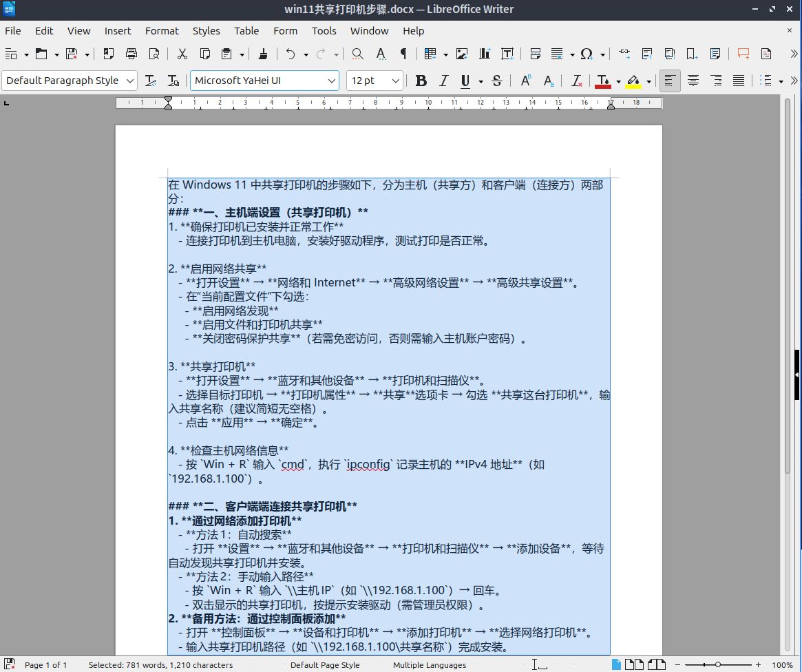Open the Format menu
The width and height of the screenshot is (802, 672).
coord(162,31)
